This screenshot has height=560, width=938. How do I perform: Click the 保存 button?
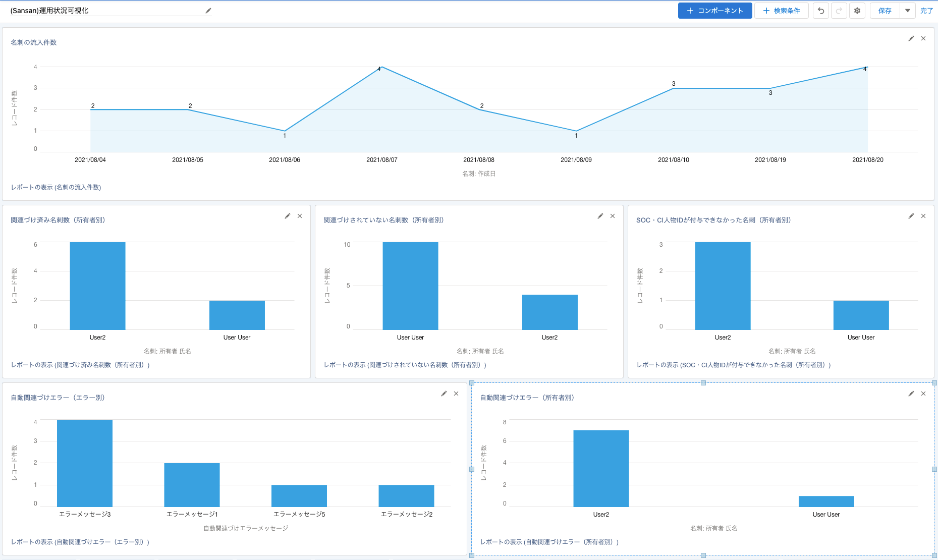pos(885,11)
